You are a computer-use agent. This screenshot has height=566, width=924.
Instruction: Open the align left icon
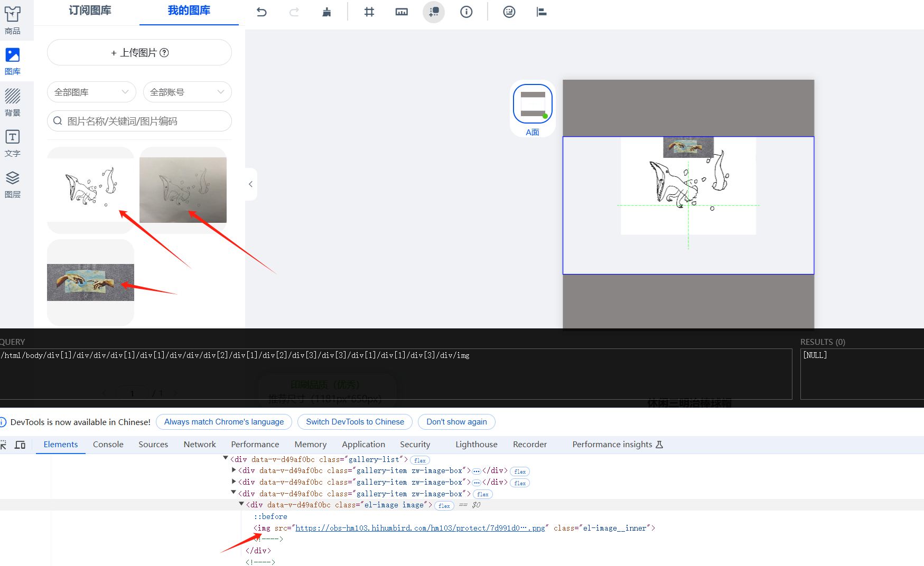coord(541,12)
